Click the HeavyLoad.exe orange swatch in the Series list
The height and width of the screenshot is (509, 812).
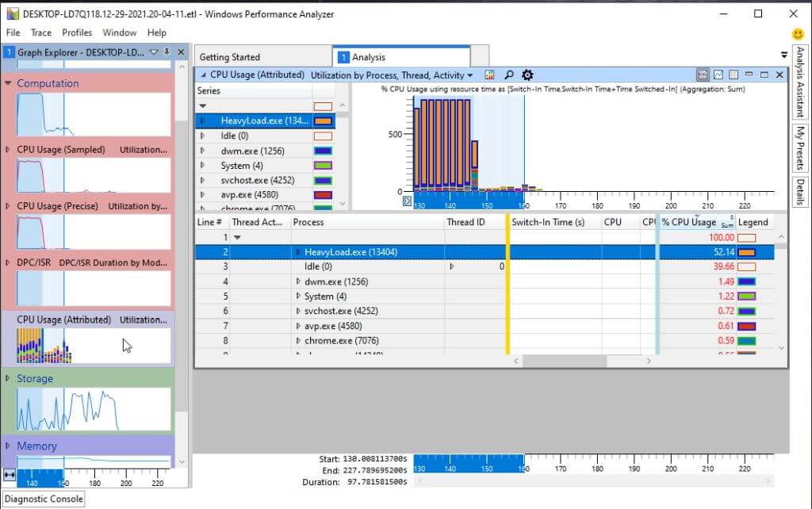click(323, 121)
